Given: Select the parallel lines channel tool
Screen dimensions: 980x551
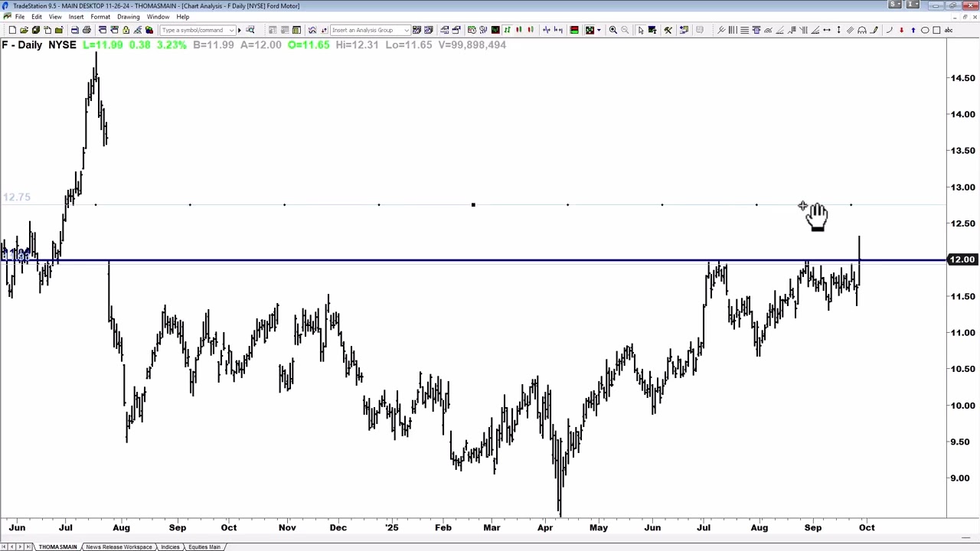Looking at the screenshot, I should pos(850,30).
